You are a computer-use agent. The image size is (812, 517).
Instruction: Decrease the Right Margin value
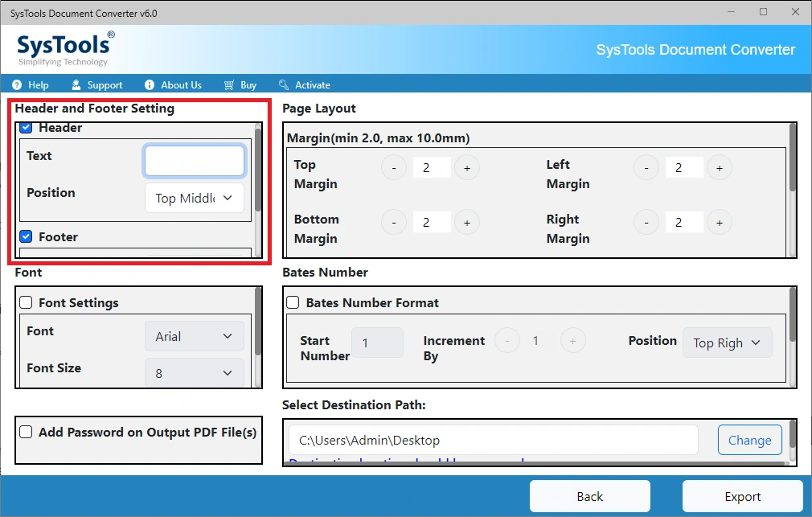point(646,222)
